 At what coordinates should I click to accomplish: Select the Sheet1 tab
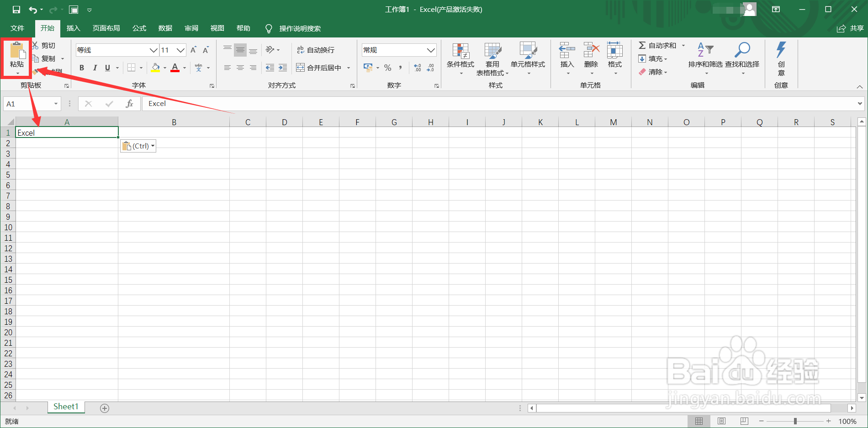pyautogui.click(x=66, y=407)
